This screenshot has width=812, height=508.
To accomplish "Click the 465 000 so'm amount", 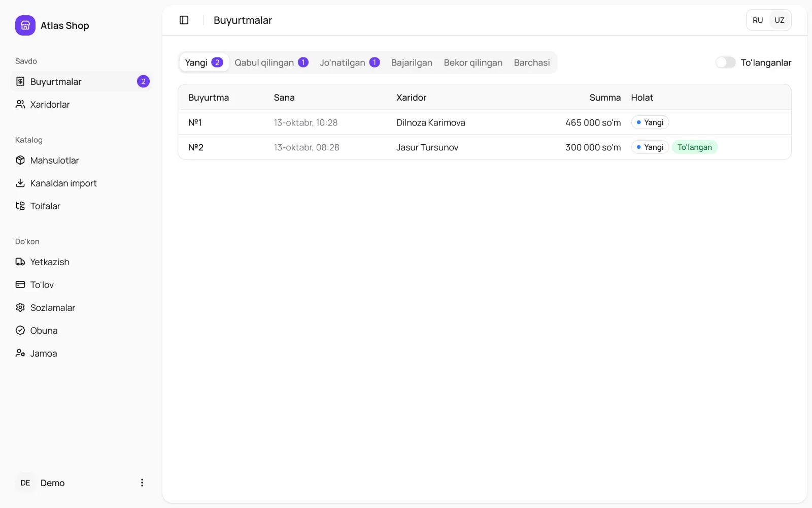I will [593, 122].
